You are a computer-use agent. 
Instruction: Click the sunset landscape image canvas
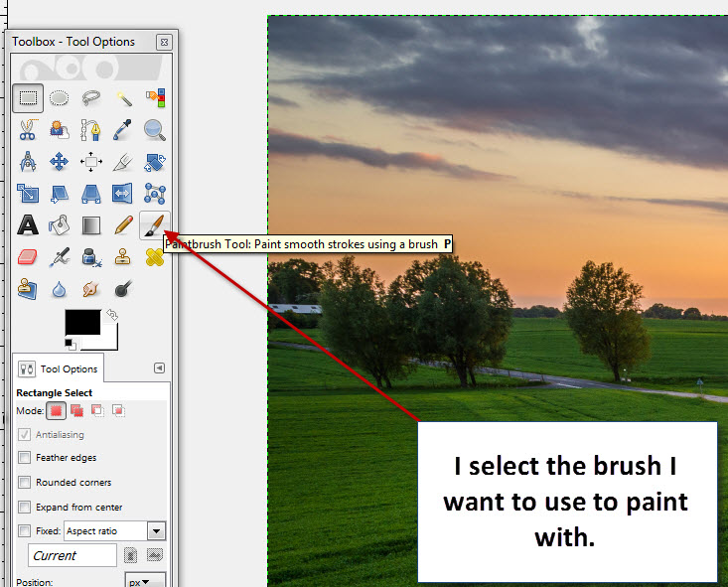[498, 301]
